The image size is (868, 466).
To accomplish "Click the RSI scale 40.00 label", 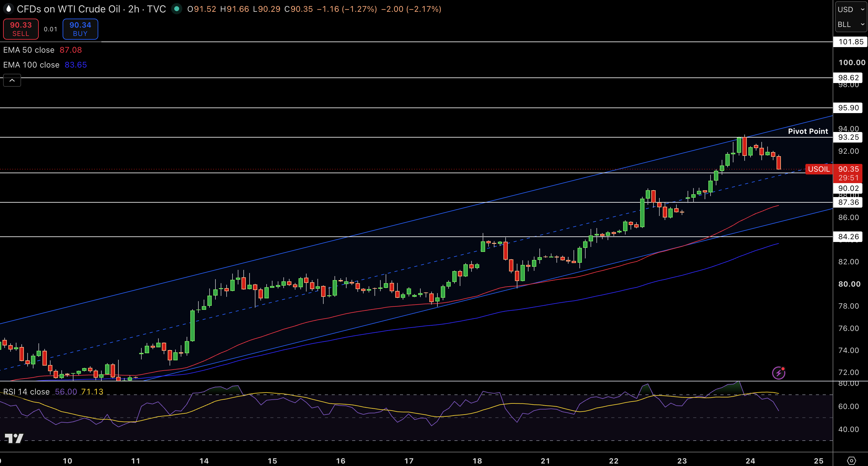I will [848, 429].
